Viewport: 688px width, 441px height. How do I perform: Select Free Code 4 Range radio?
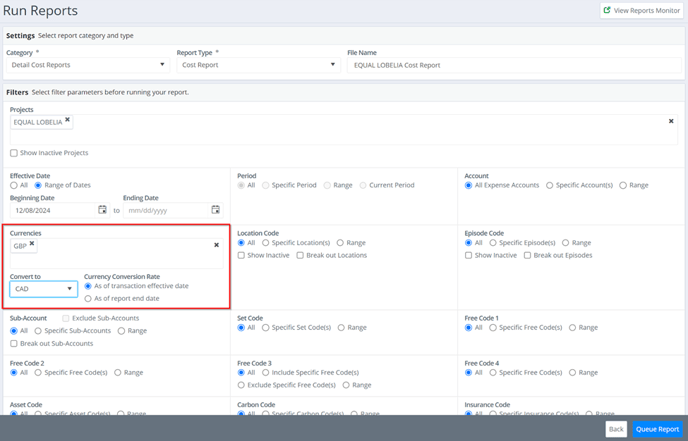pyautogui.click(x=572, y=373)
